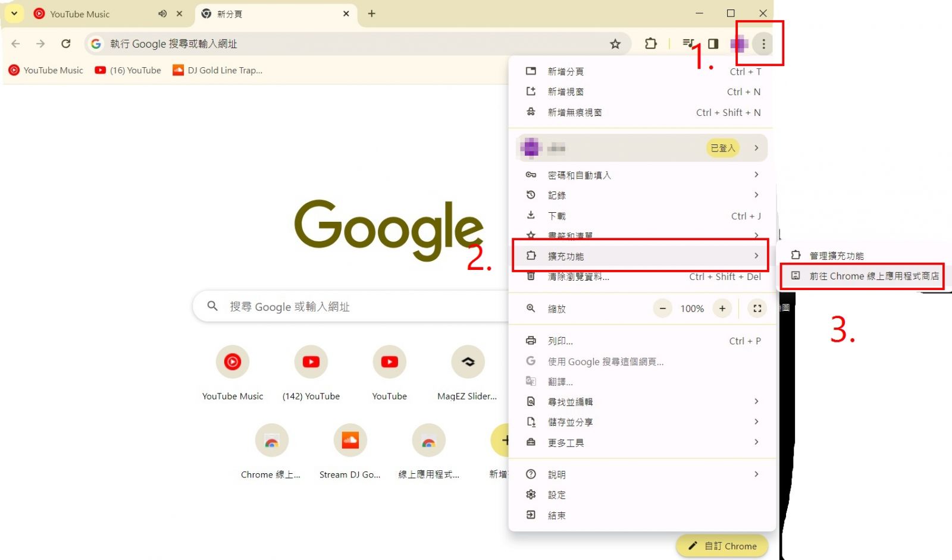This screenshot has width=952, height=560.
Task: Mute the YouTube Music tab audio indicator
Action: 162,14
